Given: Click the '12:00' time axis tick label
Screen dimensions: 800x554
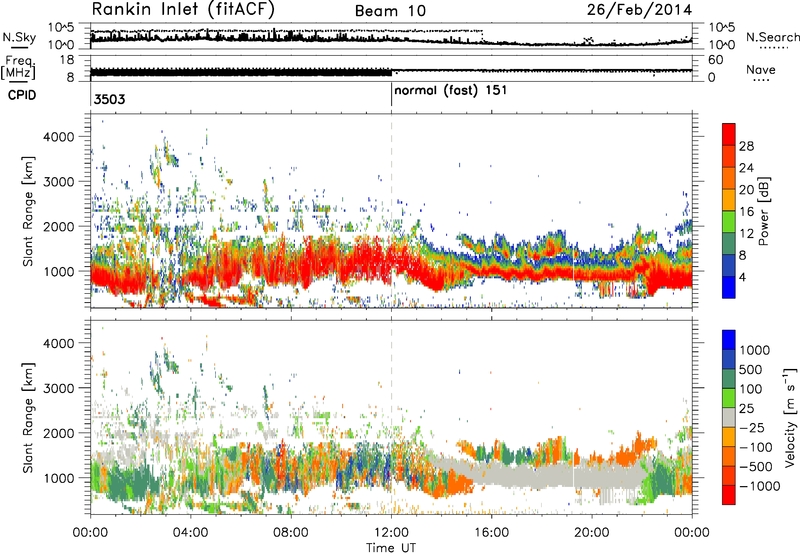Looking at the screenshot, I should click(391, 533).
